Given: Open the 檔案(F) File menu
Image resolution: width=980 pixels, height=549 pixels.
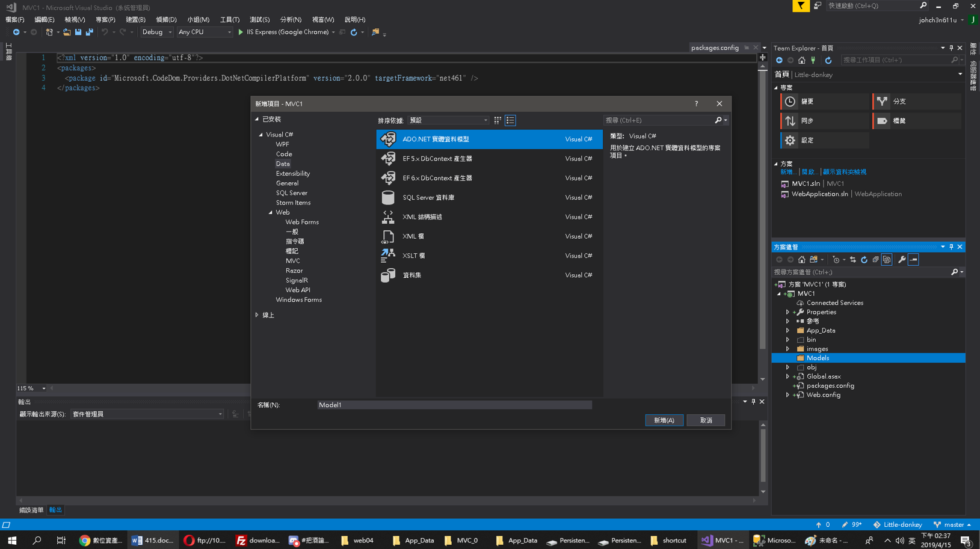Looking at the screenshot, I should tap(15, 20).
